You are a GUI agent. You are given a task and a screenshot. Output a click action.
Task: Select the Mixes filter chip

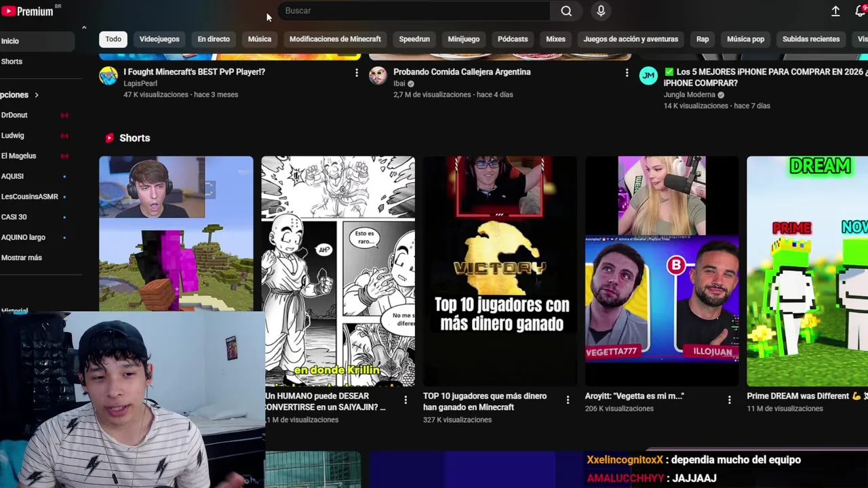click(555, 39)
